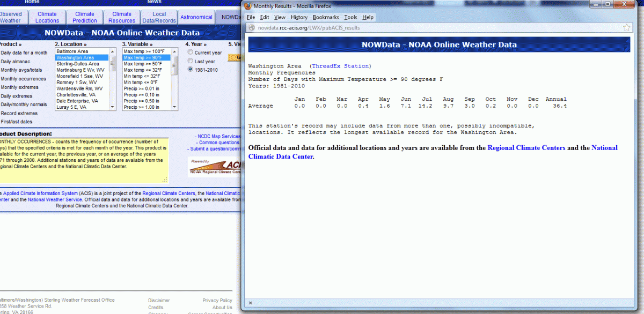Open the Applied Climate Information System link
Image resolution: width=644 pixels, height=314 pixels.
coord(40,193)
